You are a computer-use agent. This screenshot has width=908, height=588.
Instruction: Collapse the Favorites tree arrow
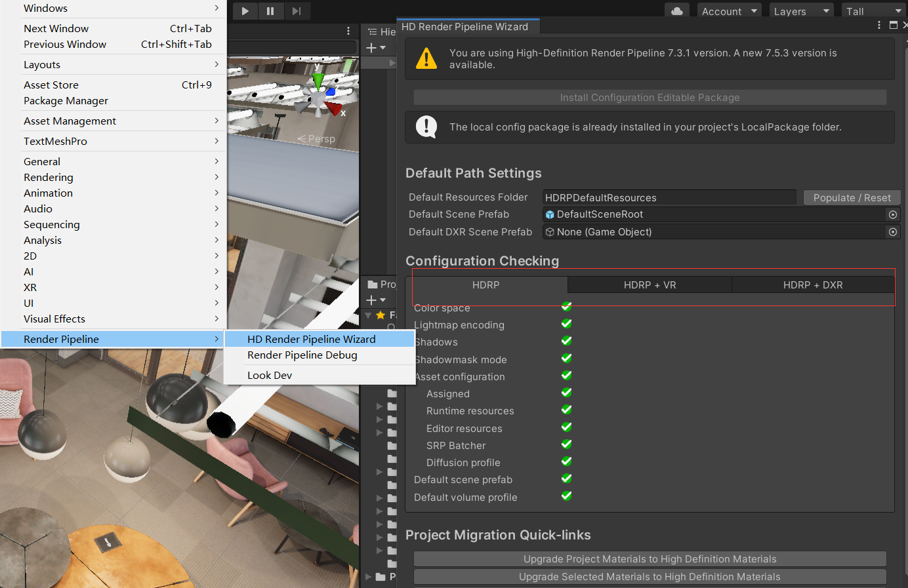click(368, 315)
